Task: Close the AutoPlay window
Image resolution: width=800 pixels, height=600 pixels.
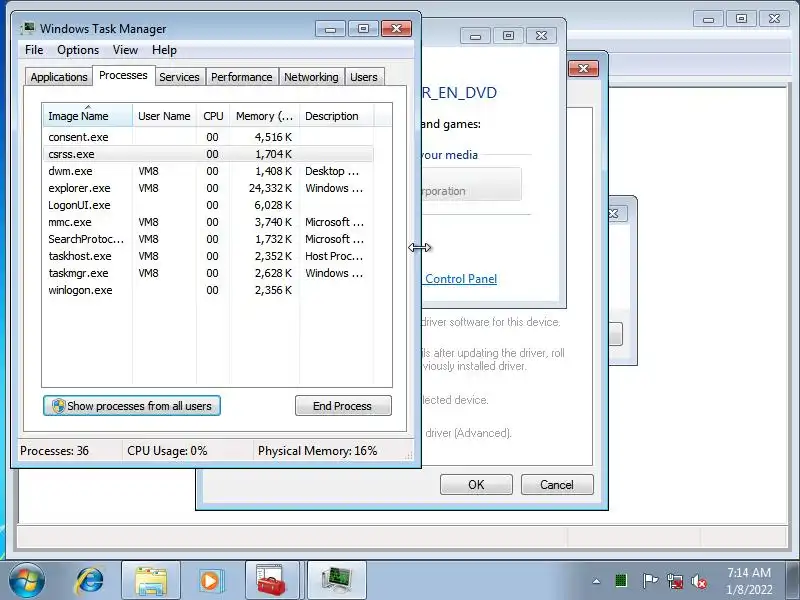Action: pyautogui.click(x=541, y=36)
